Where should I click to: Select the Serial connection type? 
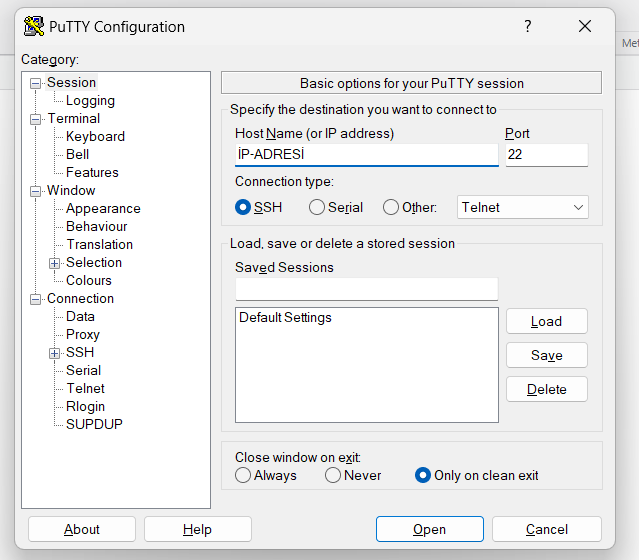(317, 207)
